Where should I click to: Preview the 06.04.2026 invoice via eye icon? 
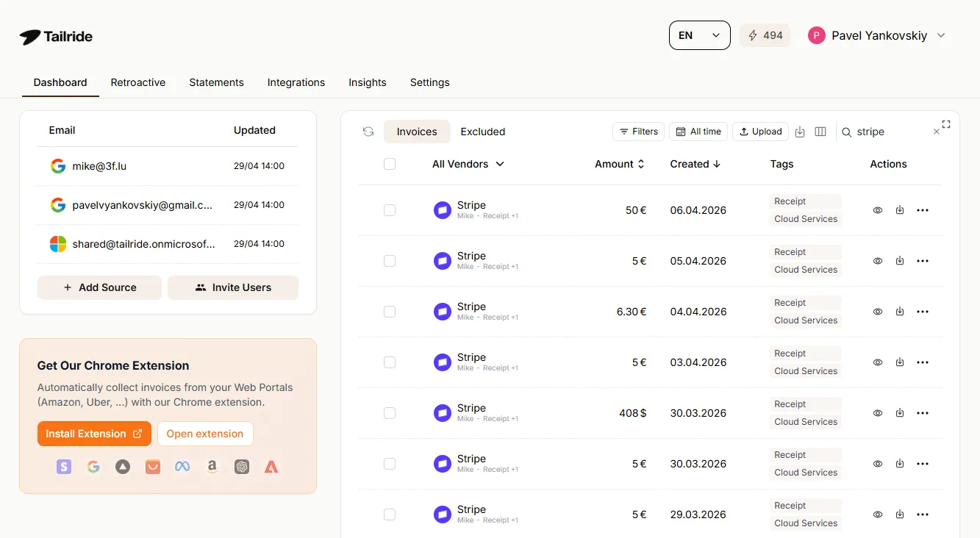pyautogui.click(x=877, y=210)
